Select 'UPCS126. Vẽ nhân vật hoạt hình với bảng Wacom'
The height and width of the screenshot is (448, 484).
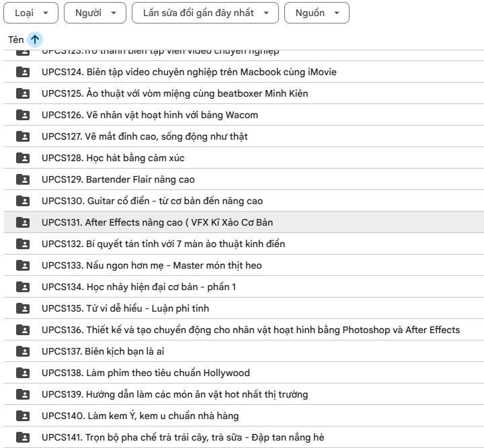pyautogui.click(x=150, y=115)
